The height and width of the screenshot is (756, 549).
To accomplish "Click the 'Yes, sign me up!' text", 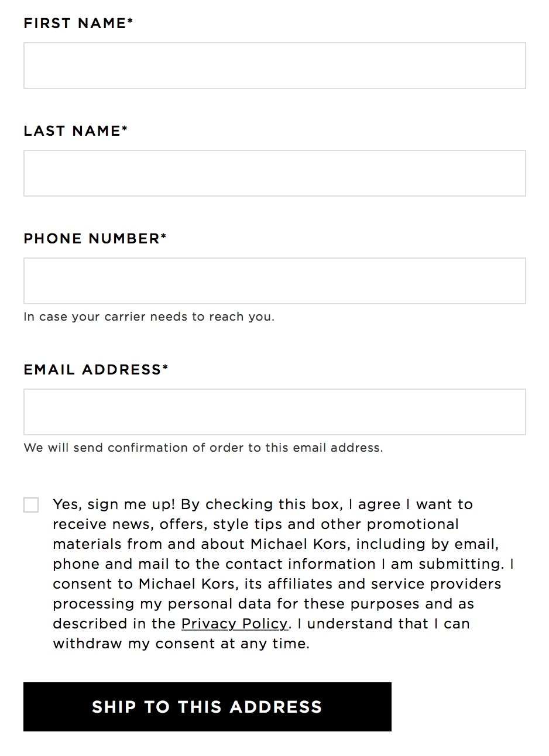I will point(114,504).
